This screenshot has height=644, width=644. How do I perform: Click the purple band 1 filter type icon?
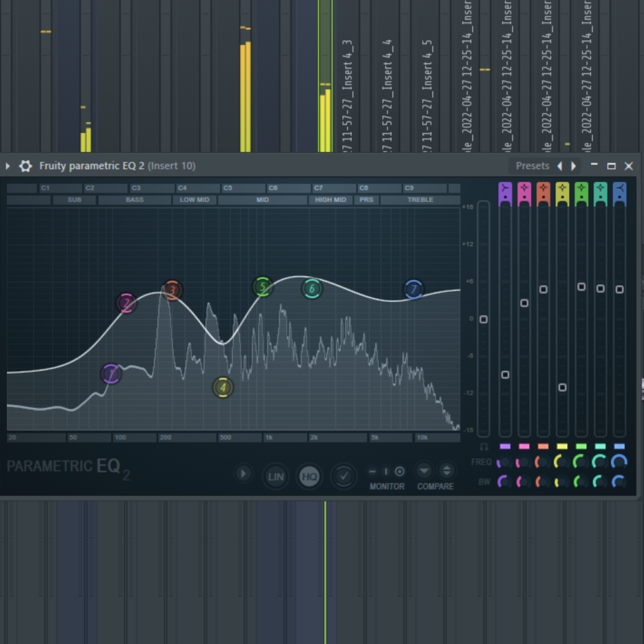point(505,188)
